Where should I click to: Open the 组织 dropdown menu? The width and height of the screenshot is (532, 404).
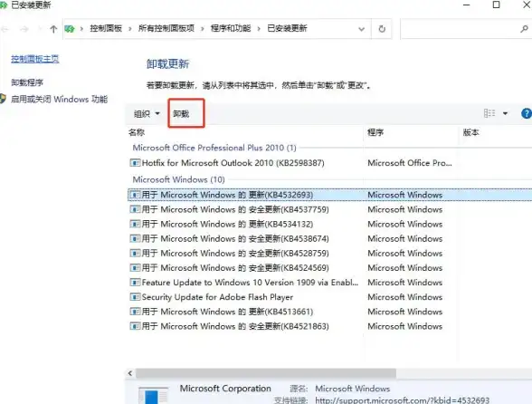click(147, 113)
